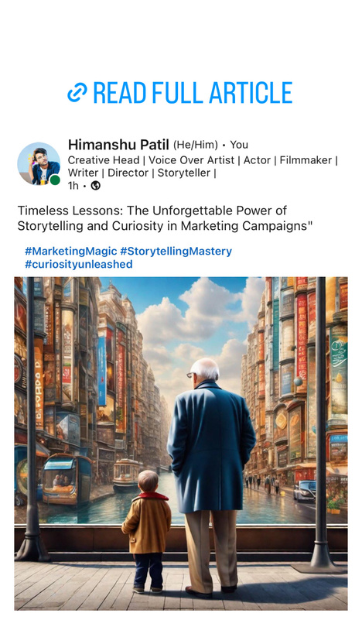Tap the car on the right street
The height and width of the screenshot is (644, 362).
point(305,491)
